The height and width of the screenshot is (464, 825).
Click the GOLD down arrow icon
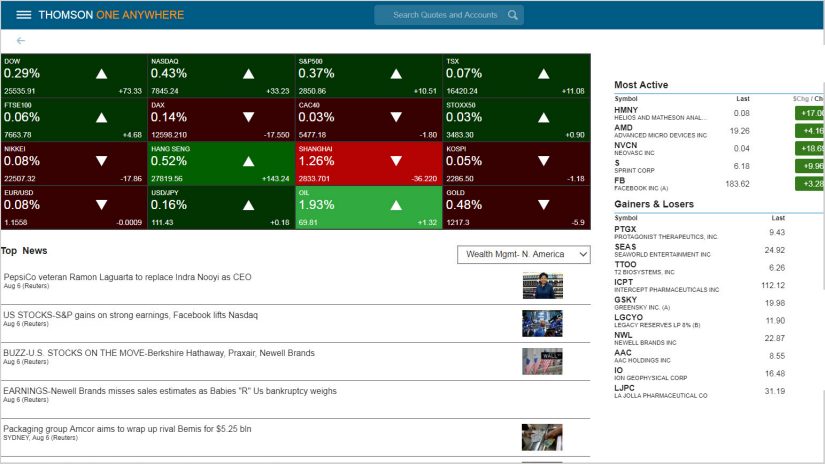tap(544, 205)
